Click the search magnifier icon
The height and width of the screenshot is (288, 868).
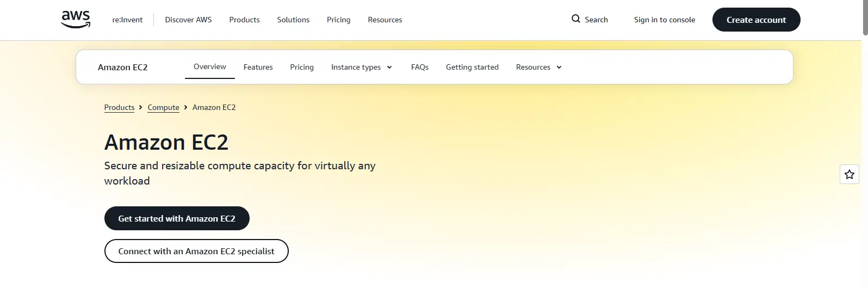[x=576, y=19]
